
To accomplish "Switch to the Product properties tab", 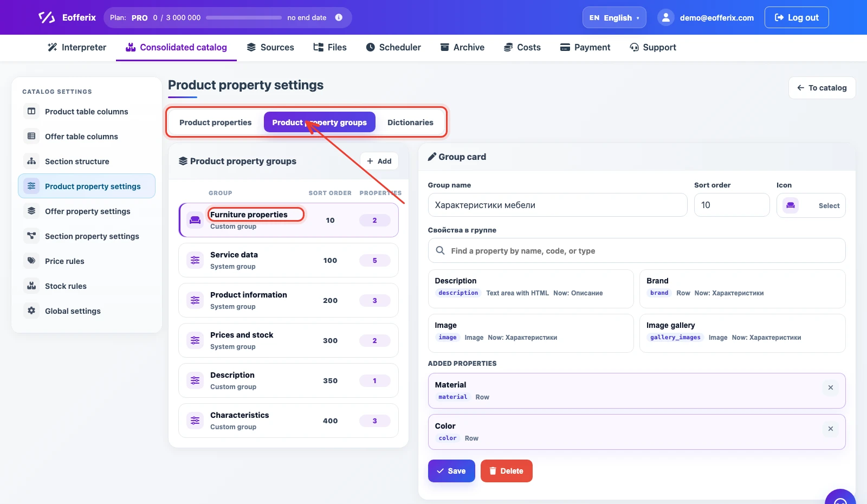I will coord(215,122).
